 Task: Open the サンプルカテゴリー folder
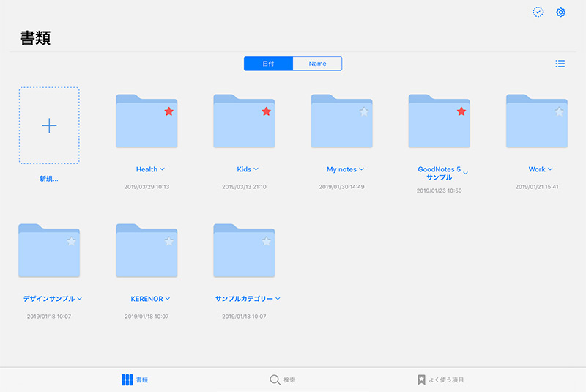(244, 251)
